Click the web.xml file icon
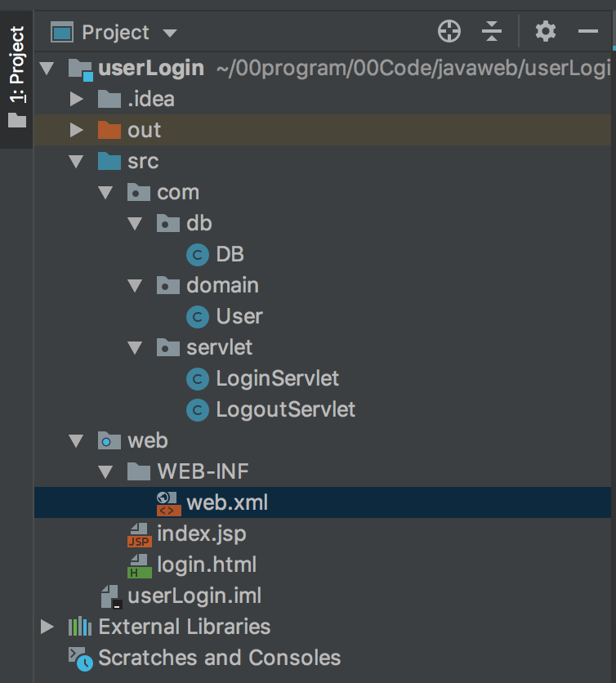The width and height of the screenshot is (616, 683). [x=168, y=503]
